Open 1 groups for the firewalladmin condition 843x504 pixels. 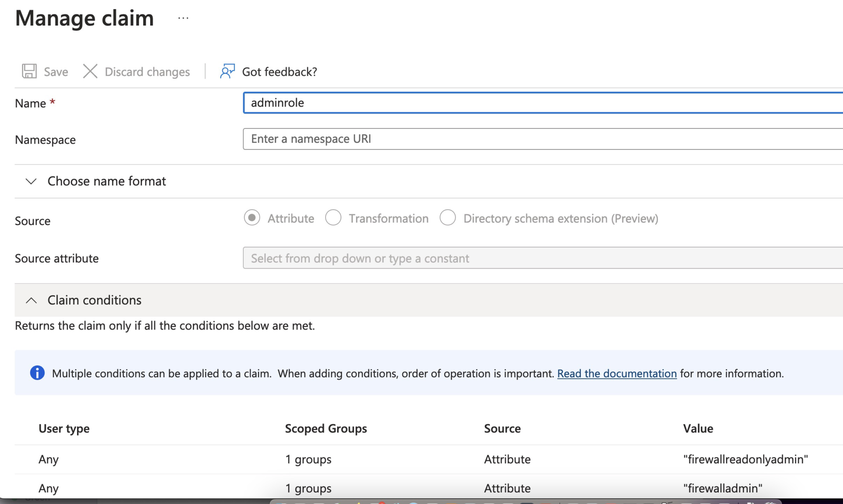[308, 488]
